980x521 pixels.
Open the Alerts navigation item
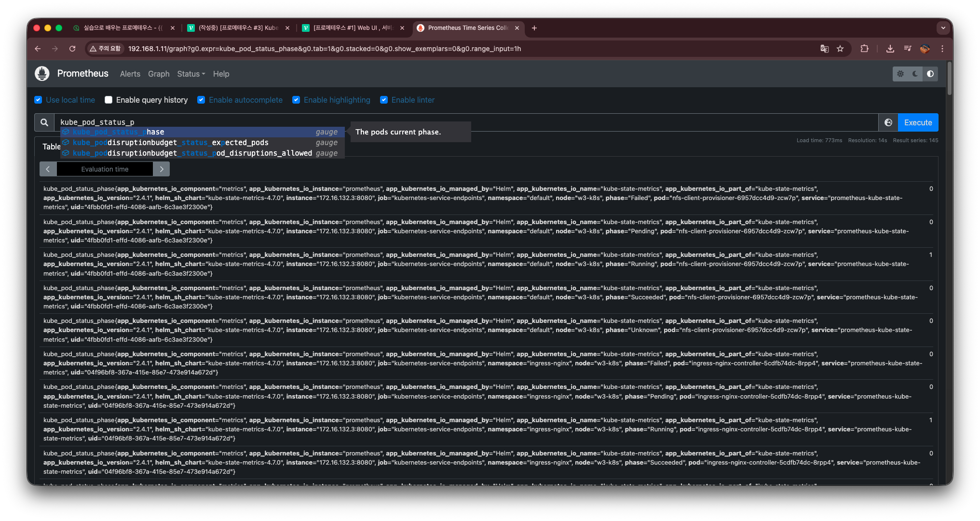(x=130, y=74)
